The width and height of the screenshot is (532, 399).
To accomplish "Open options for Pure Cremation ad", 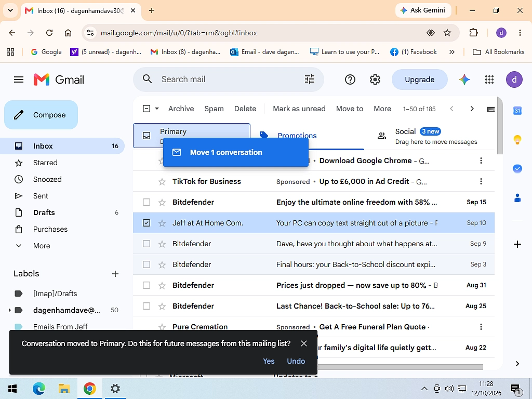I will pyautogui.click(x=481, y=327).
